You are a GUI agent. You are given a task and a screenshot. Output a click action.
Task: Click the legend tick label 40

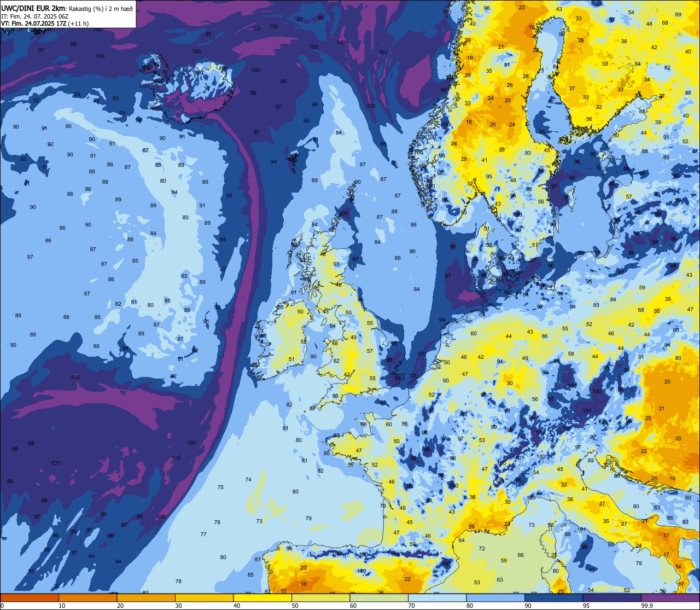click(x=237, y=606)
